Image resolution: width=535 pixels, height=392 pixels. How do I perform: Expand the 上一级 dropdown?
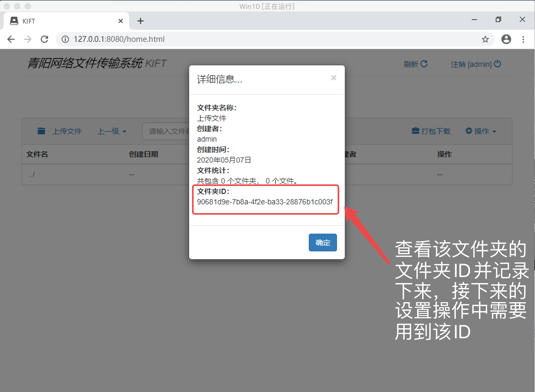tap(112, 131)
